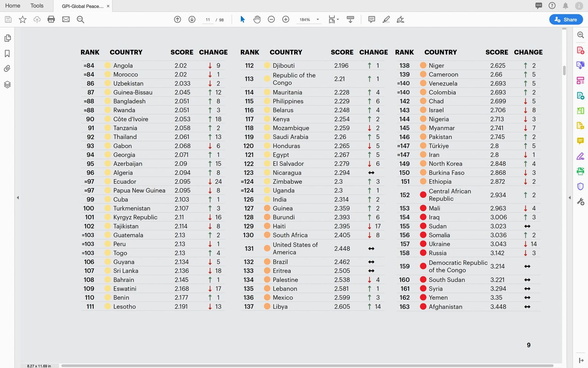Click the vertical scrollbar thumb

564,70
